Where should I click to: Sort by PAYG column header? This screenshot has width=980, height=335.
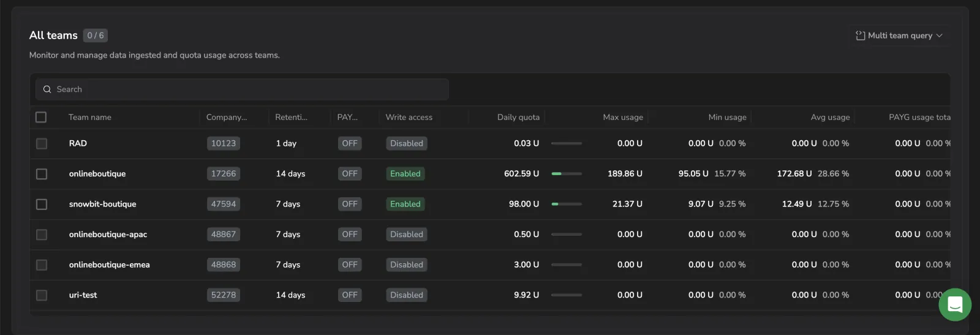(x=347, y=117)
